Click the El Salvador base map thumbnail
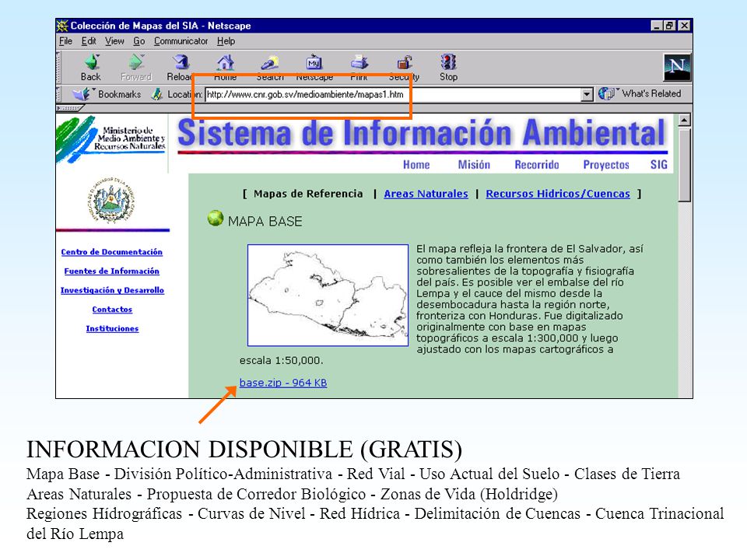The height and width of the screenshot is (560, 747). click(328, 296)
